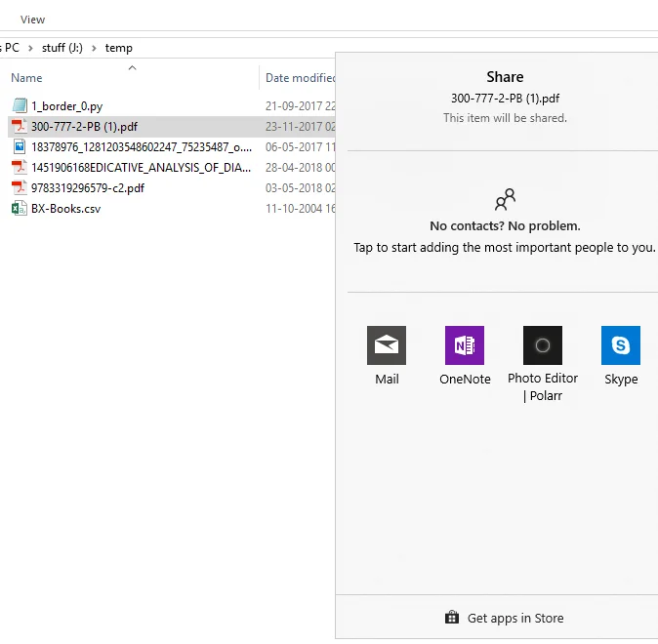Screen dimensions: 658x644
Task: Click date 21-09-2017 for 1_border_0.py
Action: 300,106
